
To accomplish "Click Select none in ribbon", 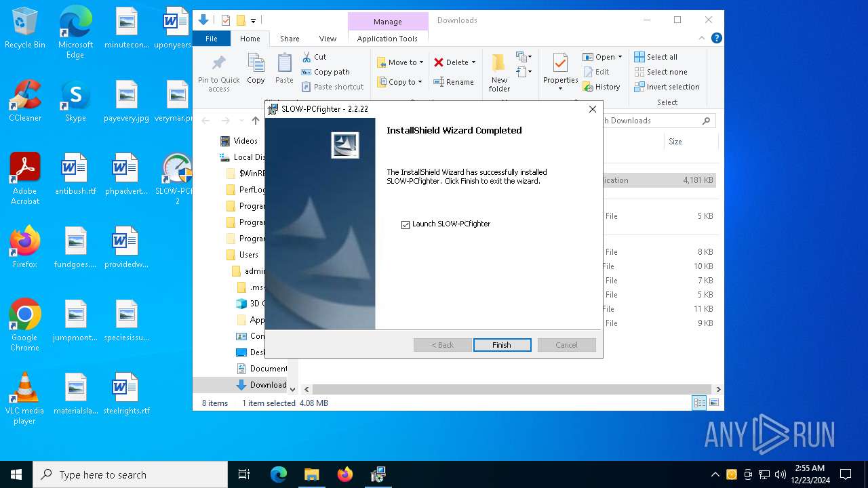I will 660,72.
